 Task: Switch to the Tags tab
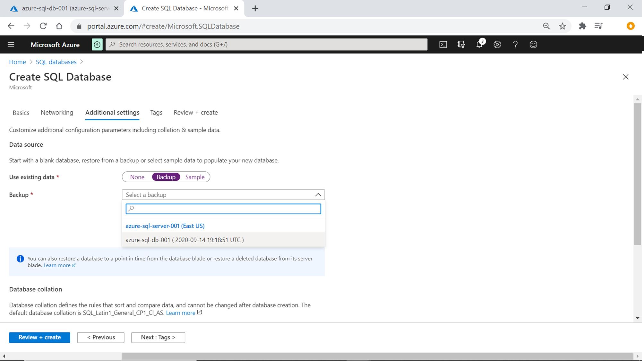[x=156, y=113]
